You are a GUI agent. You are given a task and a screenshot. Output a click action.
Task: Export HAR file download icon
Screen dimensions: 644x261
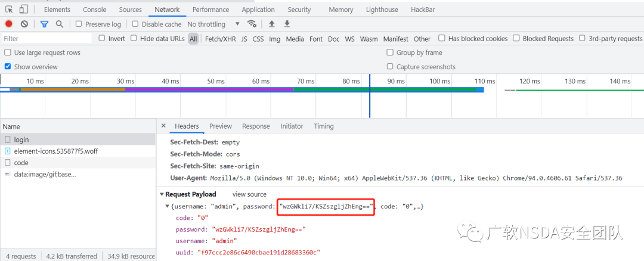pyautogui.click(x=287, y=24)
